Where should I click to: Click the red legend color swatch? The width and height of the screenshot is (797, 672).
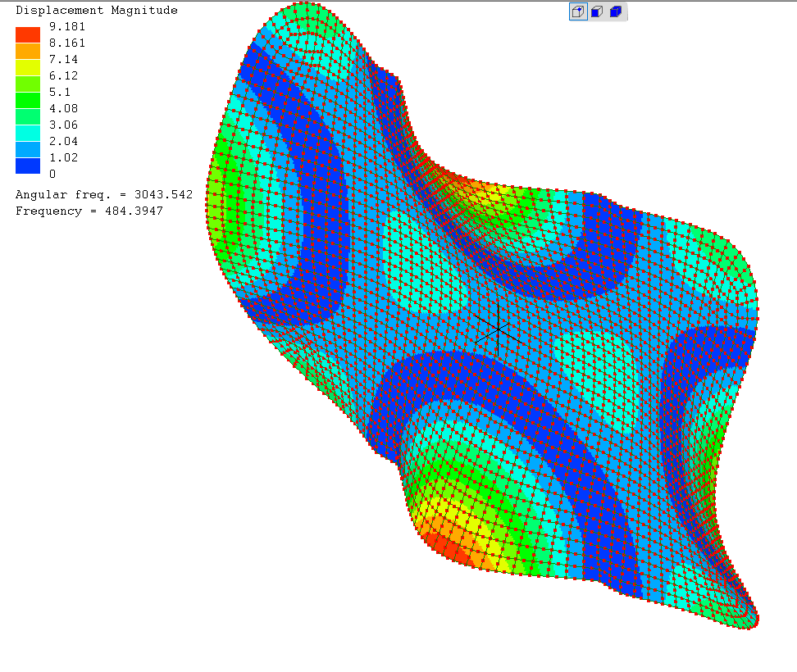pos(28,34)
